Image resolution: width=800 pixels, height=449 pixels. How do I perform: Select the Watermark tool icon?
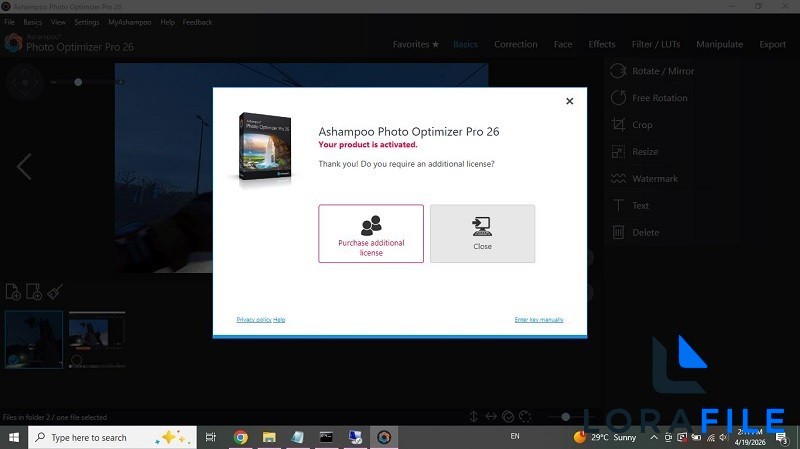point(618,179)
